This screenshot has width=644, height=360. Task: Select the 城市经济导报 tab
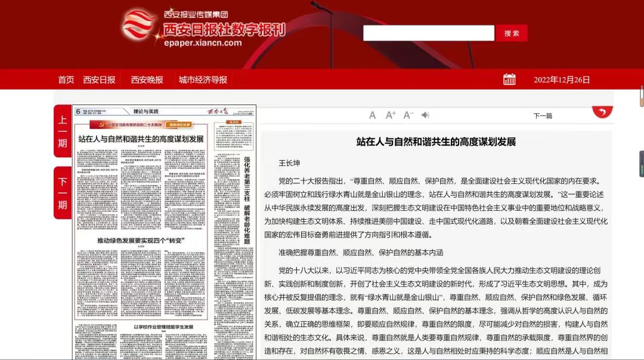(203, 80)
